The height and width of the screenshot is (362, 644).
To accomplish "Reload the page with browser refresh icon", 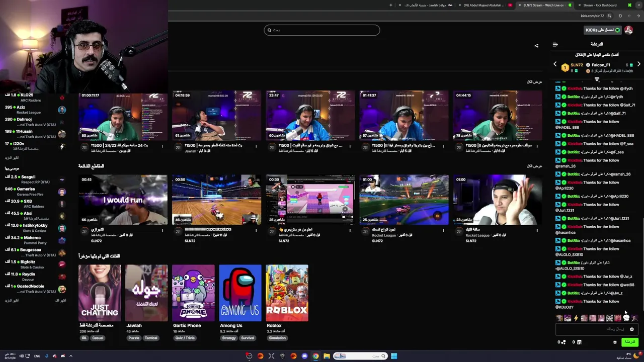I will pos(620,16).
